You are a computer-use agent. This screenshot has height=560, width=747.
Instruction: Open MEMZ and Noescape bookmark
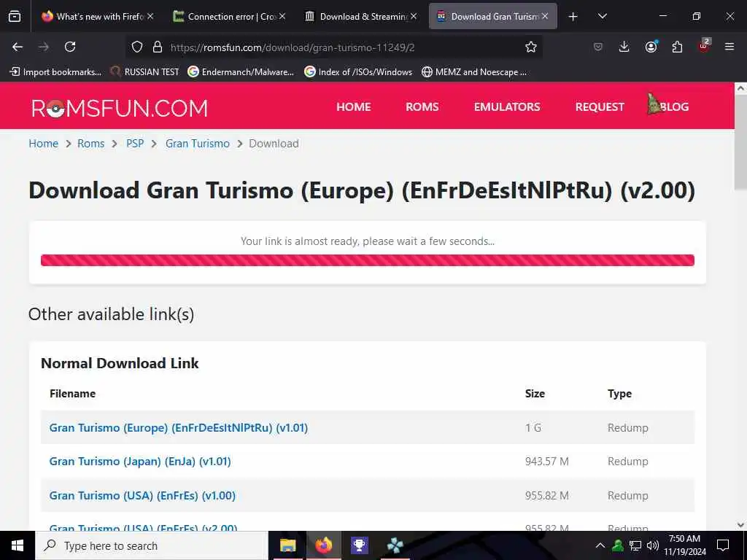point(474,72)
